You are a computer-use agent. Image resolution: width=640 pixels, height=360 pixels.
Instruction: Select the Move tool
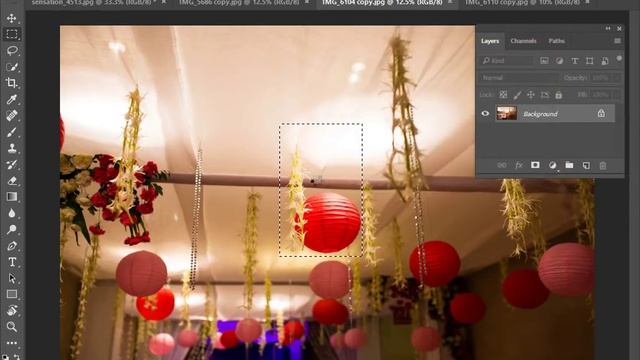pyautogui.click(x=11, y=18)
